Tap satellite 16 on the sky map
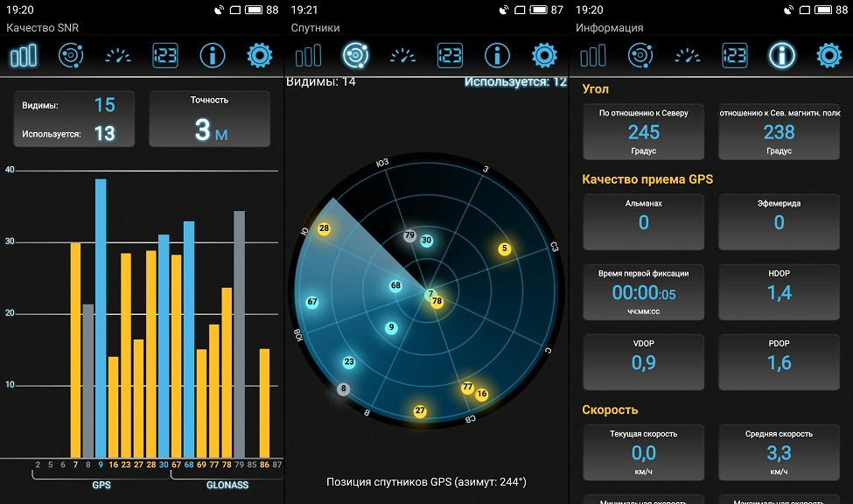The width and height of the screenshot is (853, 504). pyautogui.click(x=482, y=394)
